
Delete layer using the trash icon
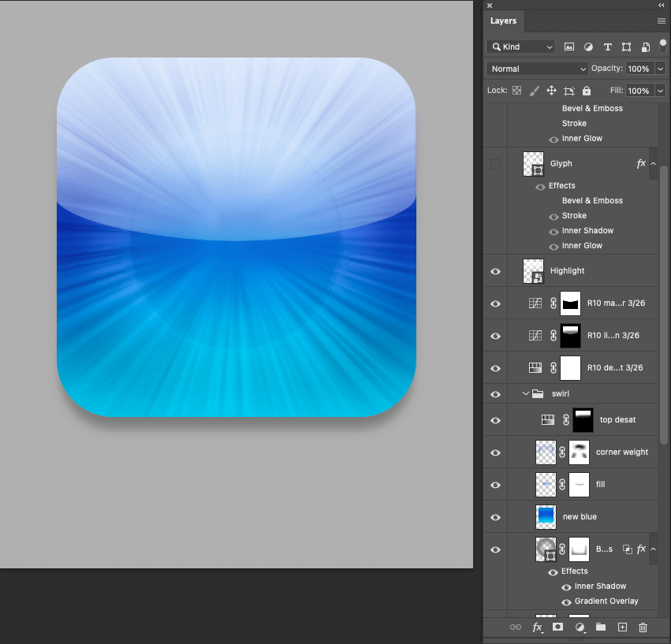tap(643, 627)
